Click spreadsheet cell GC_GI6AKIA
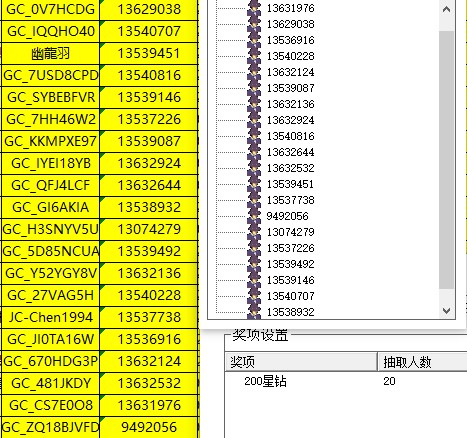 pos(50,207)
